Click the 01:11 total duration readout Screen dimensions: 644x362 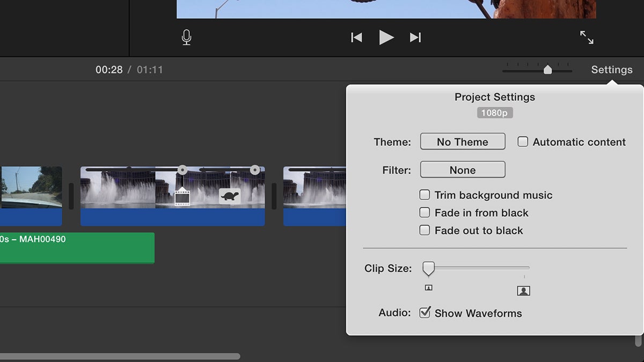[150, 70]
